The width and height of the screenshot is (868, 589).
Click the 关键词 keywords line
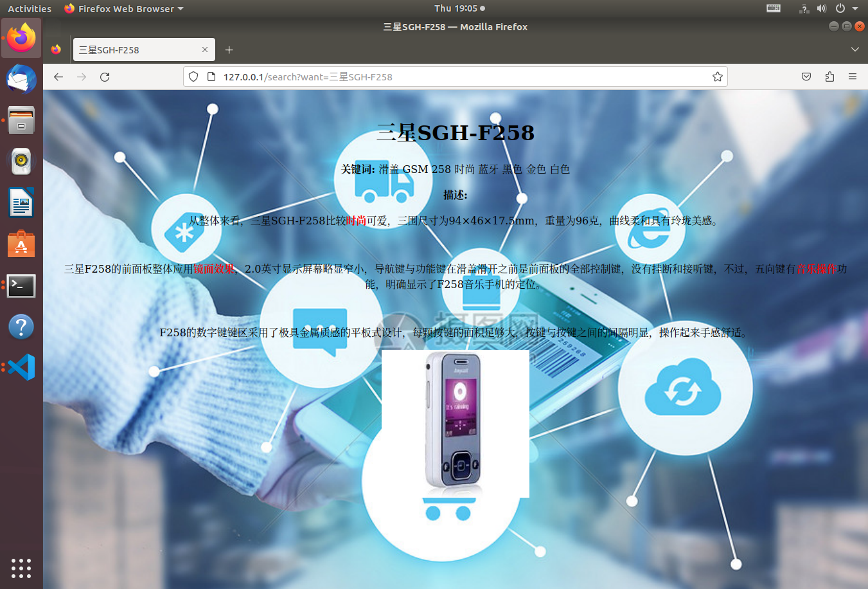(x=456, y=169)
